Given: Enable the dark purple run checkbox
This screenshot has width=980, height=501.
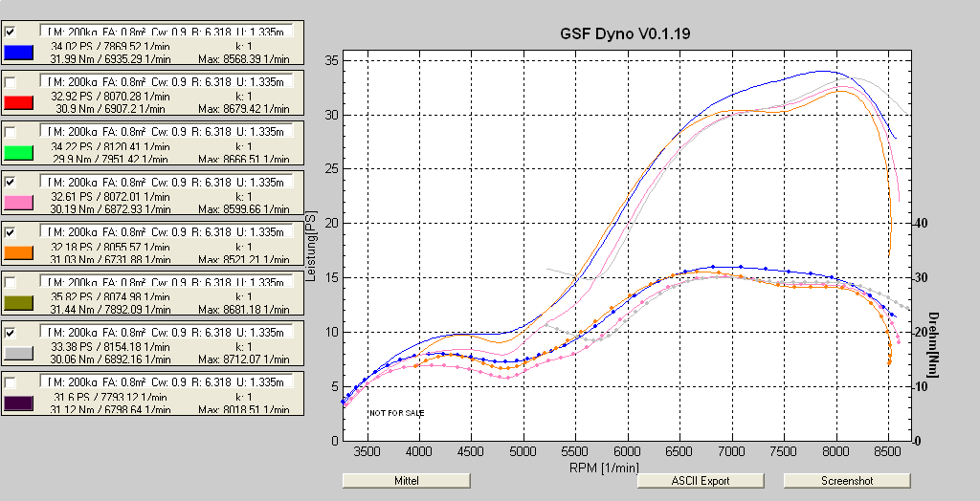Looking at the screenshot, I should (11, 382).
